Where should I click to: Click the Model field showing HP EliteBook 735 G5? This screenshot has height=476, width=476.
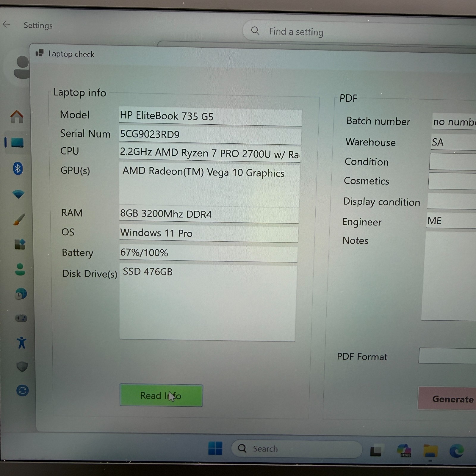[x=210, y=116]
